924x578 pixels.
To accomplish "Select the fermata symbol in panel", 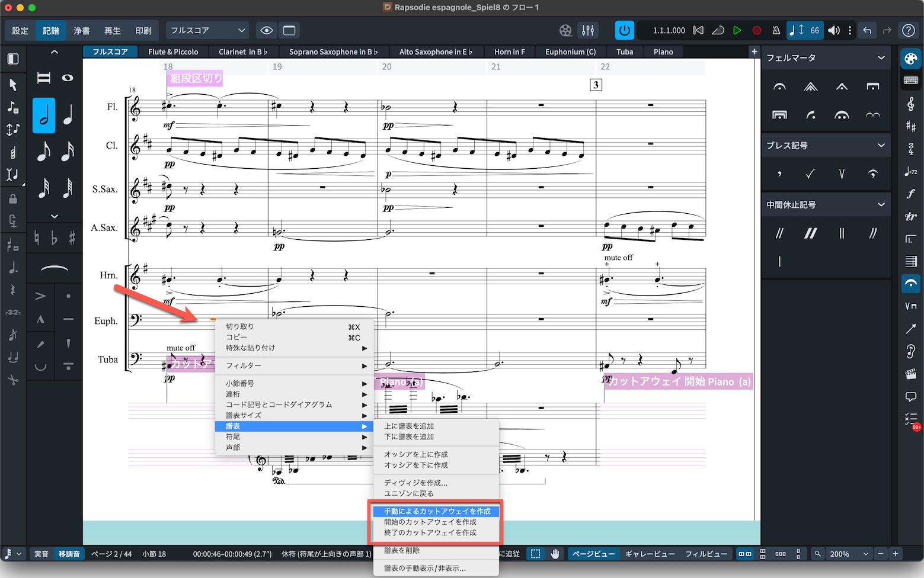I will (779, 87).
